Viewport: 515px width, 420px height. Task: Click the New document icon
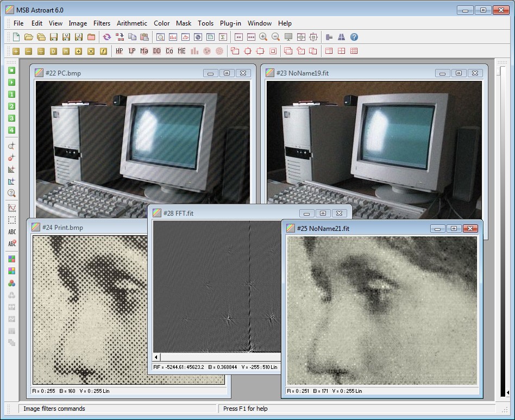pos(16,37)
